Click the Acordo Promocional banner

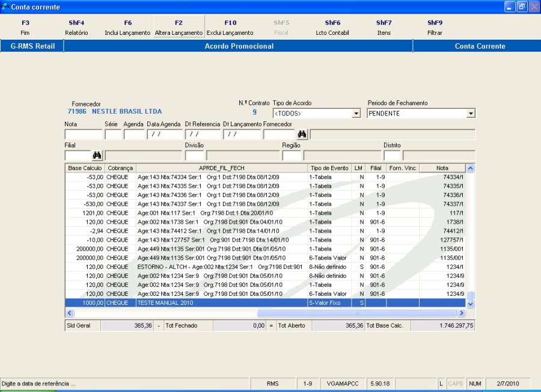point(239,46)
